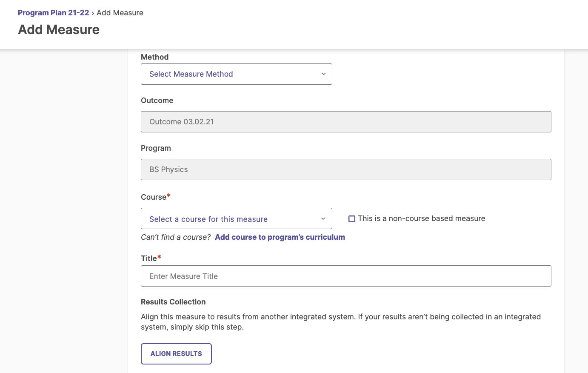Click the 'Method' field label
588x373 pixels.
click(155, 57)
